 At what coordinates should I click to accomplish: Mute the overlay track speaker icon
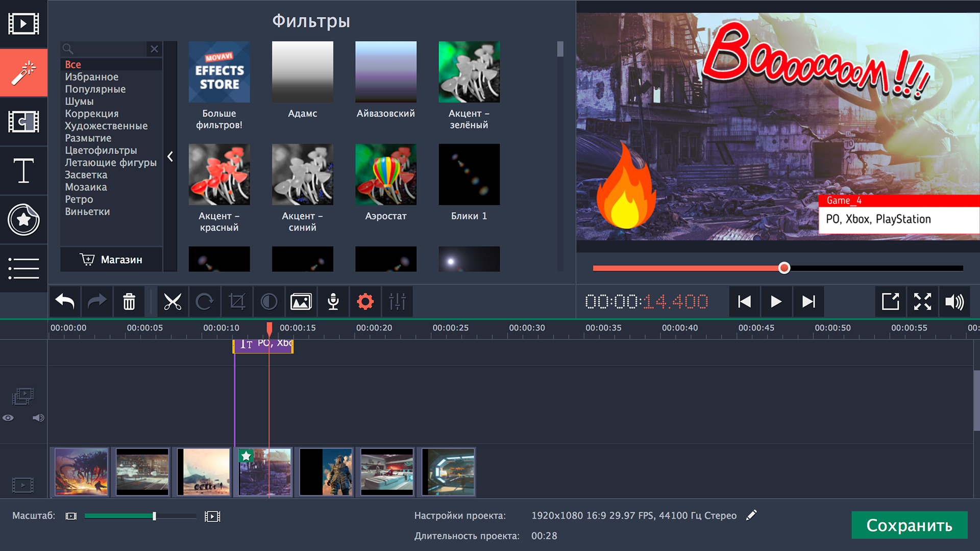point(38,418)
